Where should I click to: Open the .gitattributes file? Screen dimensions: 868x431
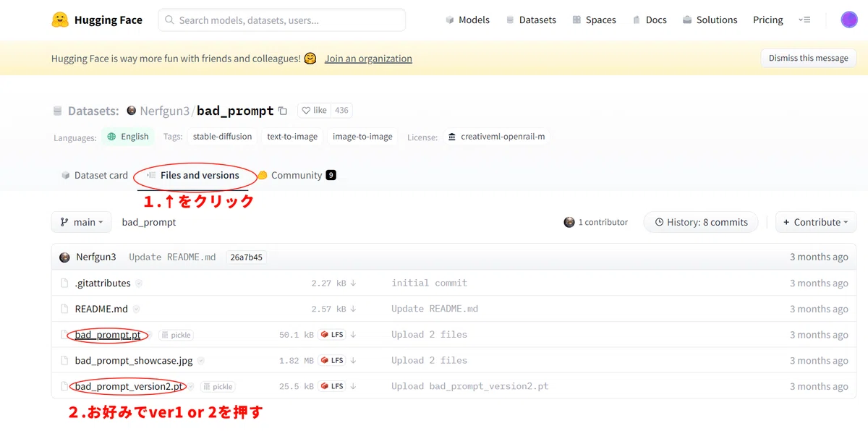tap(103, 283)
